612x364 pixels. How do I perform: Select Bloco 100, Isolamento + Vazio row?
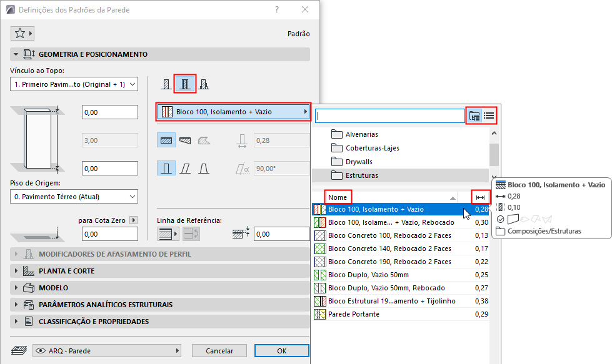click(401, 209)
